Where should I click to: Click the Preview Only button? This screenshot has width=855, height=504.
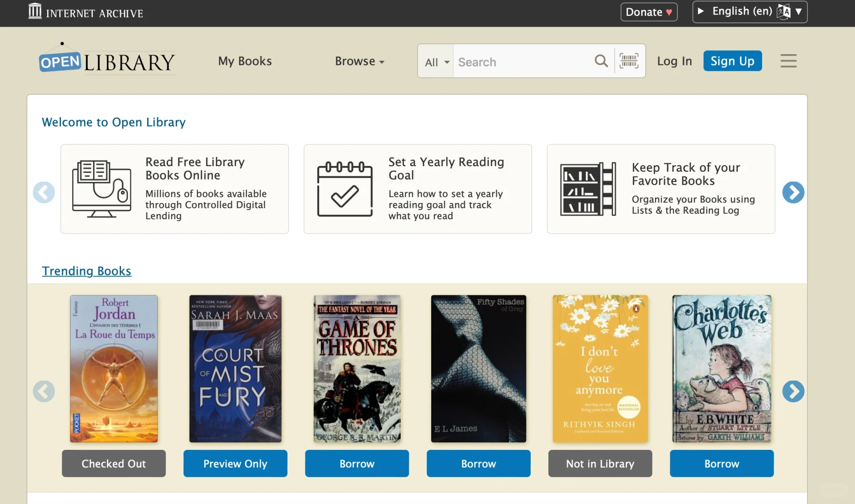[x=235, y=463]
